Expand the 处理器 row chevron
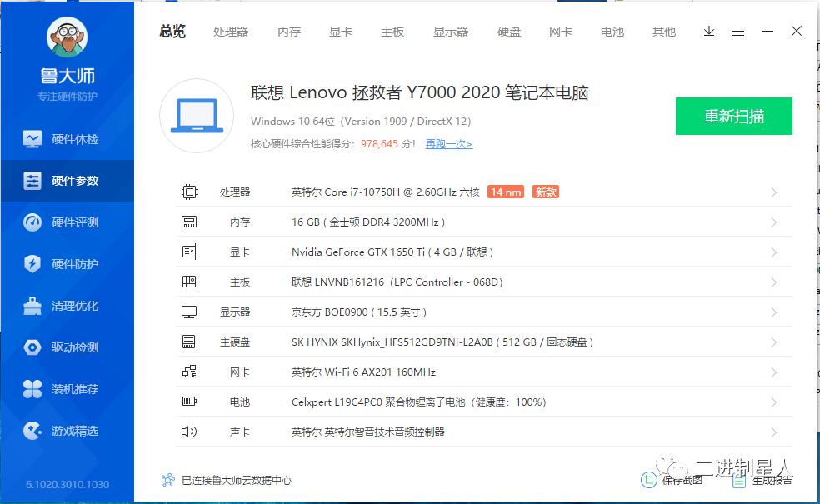This screenshot has height=504, width=820. pyautogui.click(x=774, y=192)
